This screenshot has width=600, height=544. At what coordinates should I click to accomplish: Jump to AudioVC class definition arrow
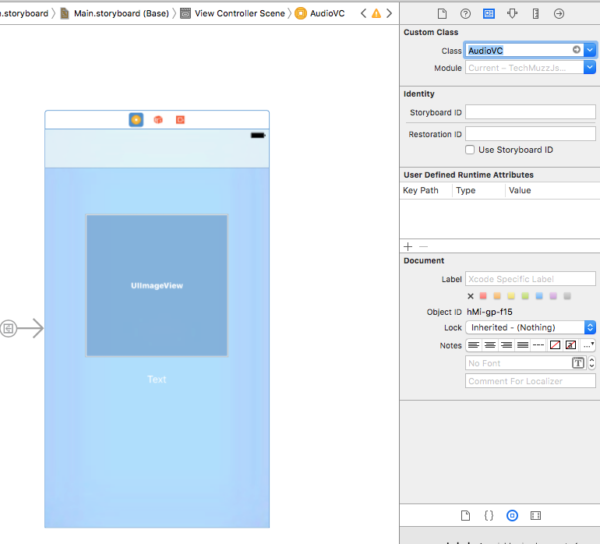(x=576, y=50)
